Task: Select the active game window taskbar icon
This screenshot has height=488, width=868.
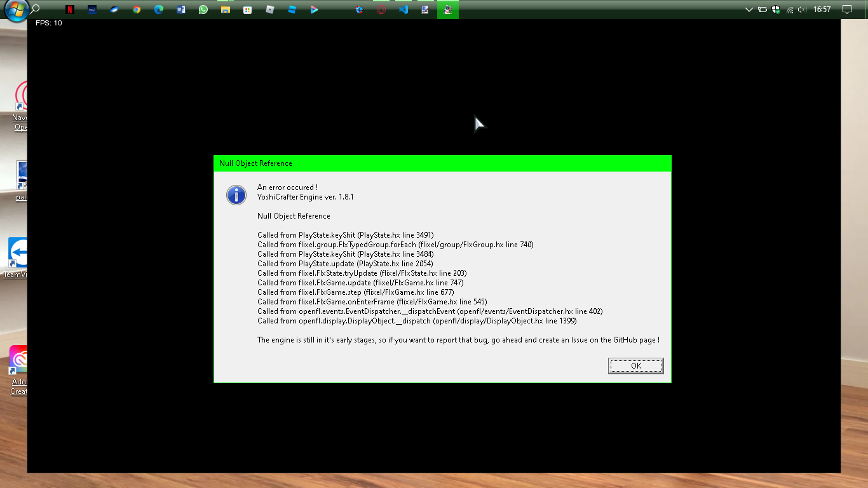Action: coord(448,10)
